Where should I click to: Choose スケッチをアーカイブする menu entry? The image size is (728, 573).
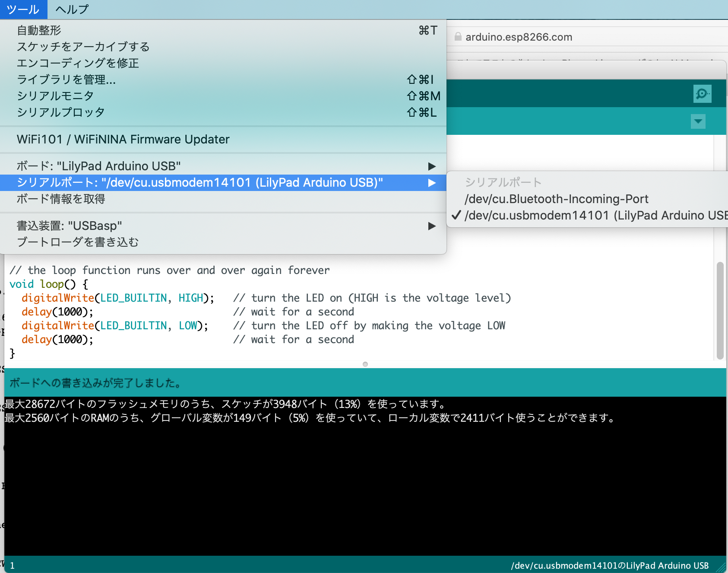pyautogui.click(x=223, y=47)
